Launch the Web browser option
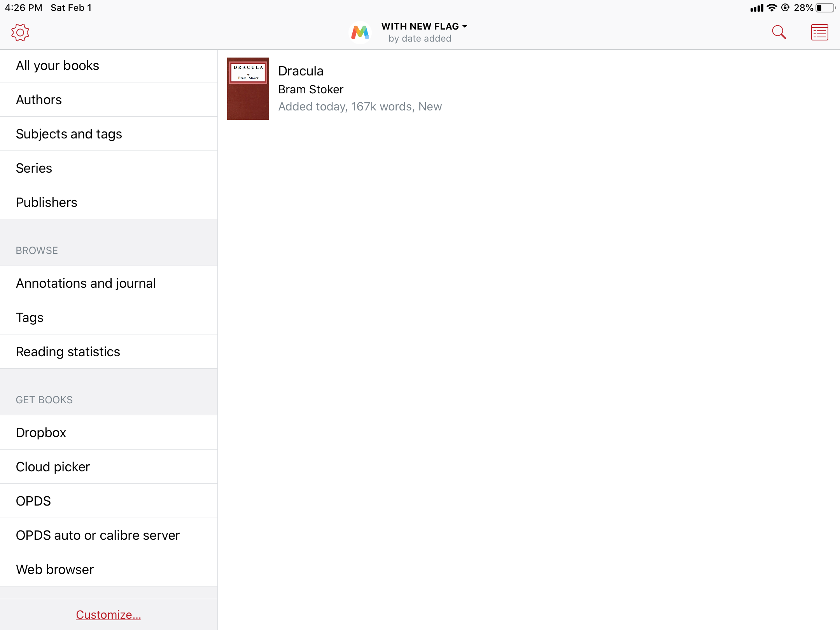This screenshot has width=840, height=630. click(55, 569)
